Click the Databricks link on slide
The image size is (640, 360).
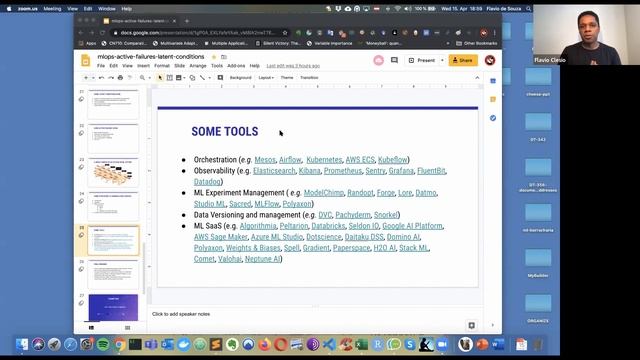point(328,226)
